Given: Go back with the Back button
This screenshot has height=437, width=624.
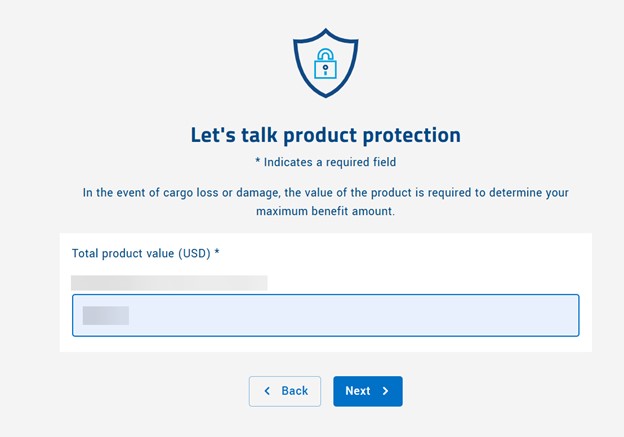Looking at the screenshot, I should pyautogui.click(x=285, y=391).
